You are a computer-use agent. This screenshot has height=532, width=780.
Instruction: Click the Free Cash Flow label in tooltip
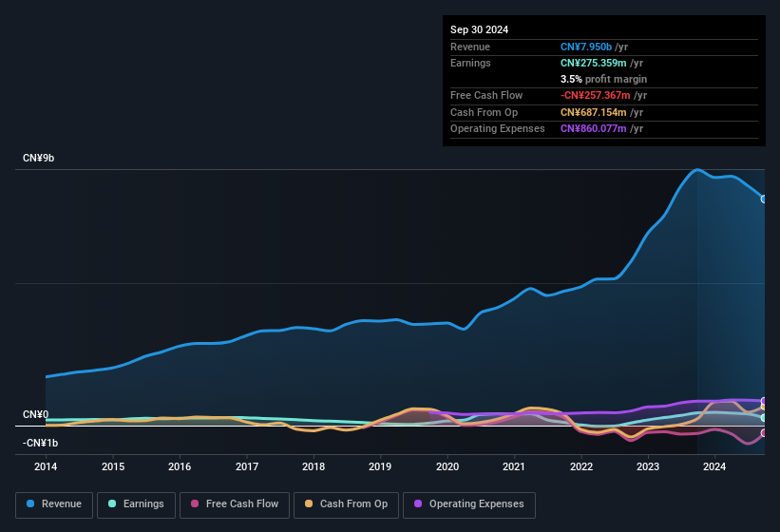tap(486, 95)
